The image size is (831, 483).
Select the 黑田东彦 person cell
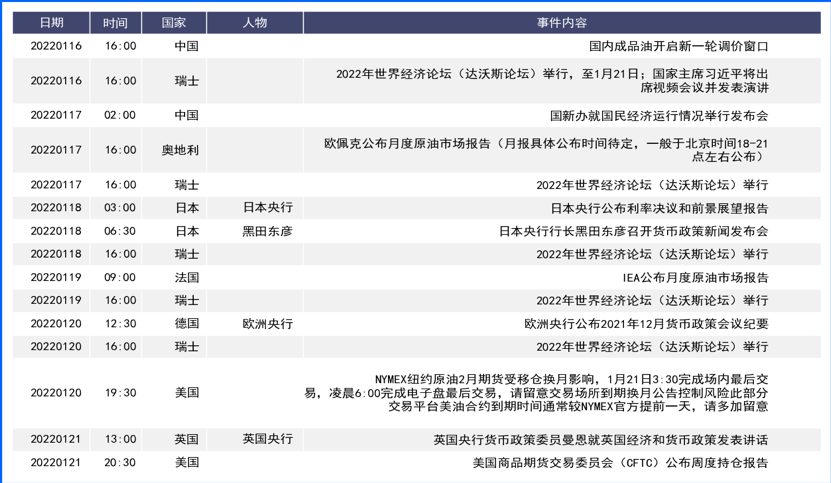[x=268, y=231]
